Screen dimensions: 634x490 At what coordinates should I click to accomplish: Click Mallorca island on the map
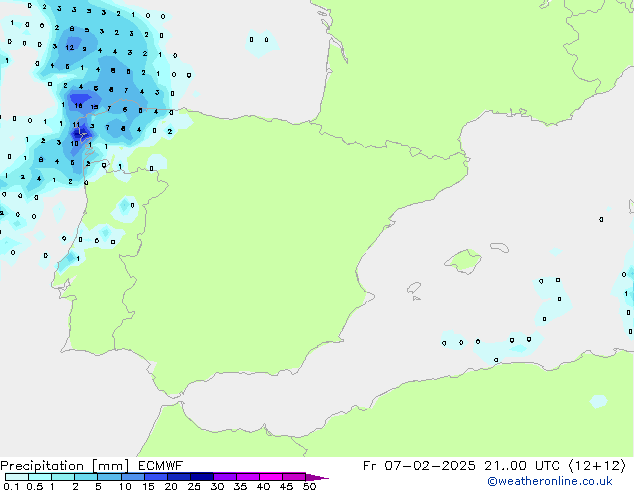point(463,261)
